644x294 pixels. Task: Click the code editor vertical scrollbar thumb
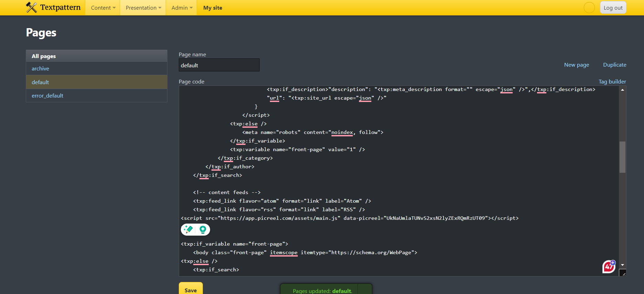click(622, 157)
